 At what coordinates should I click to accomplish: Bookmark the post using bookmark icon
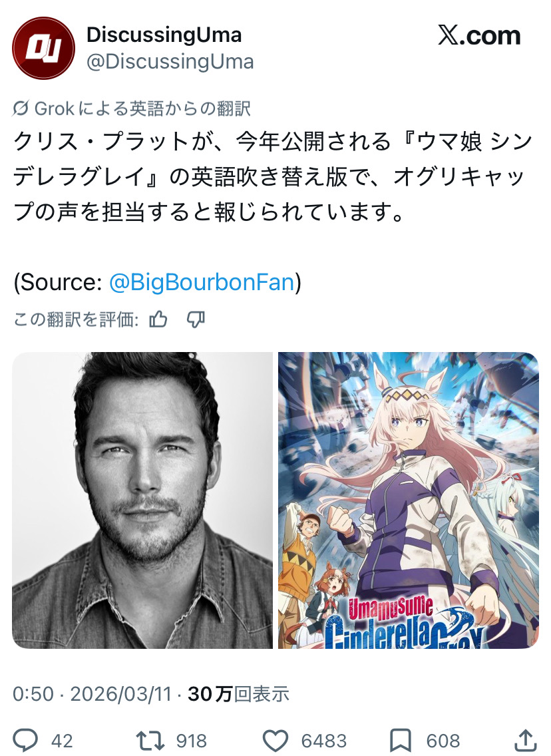click(400, 741)
